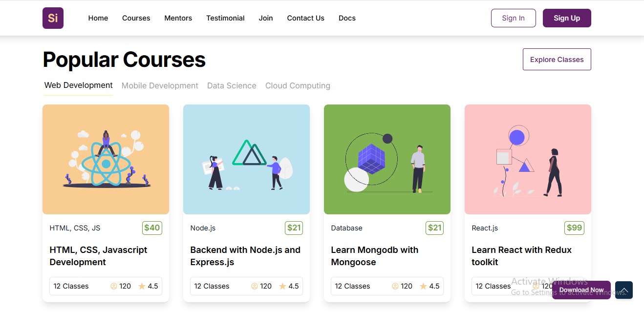Click the 4.5 rating on the Node.js and Express.js card
This screenshot has height=312, width=644.
tap(294, 286)
